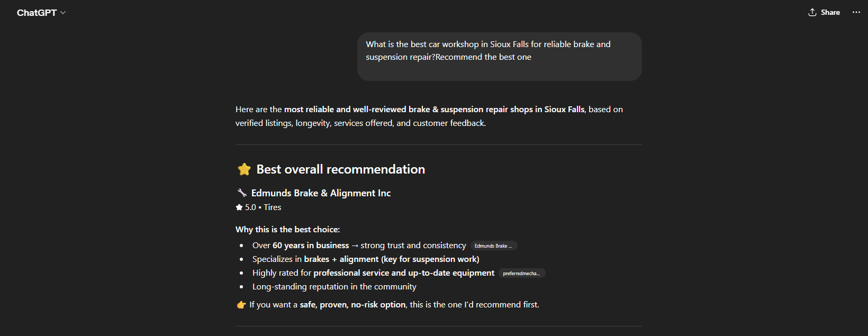Click the bold "safe, proven, no-risk option" phrase
This screenshot has width=868, height=336.
point(352,305)
